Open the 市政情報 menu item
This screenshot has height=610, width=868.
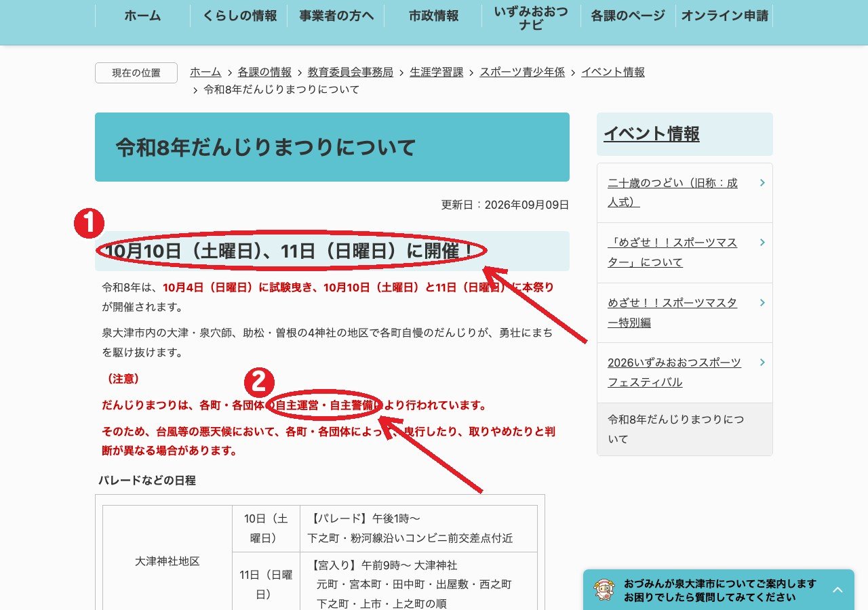[x=433, y=16]
